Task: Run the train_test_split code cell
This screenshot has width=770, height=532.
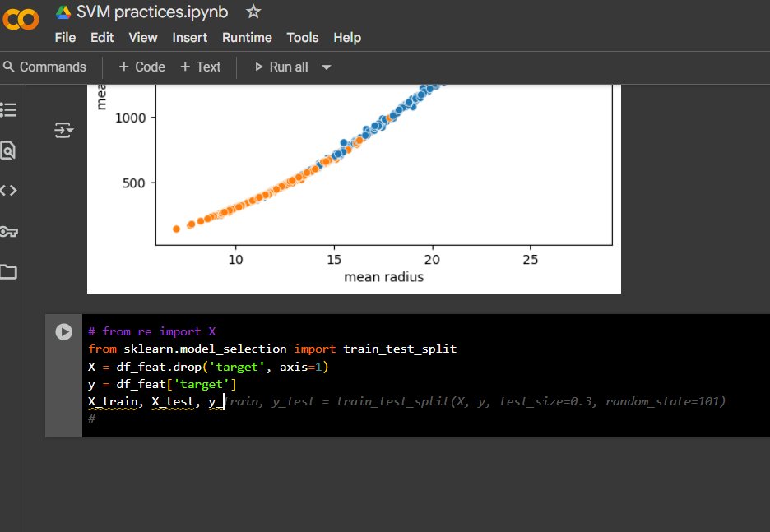Action: coord(63,331)
